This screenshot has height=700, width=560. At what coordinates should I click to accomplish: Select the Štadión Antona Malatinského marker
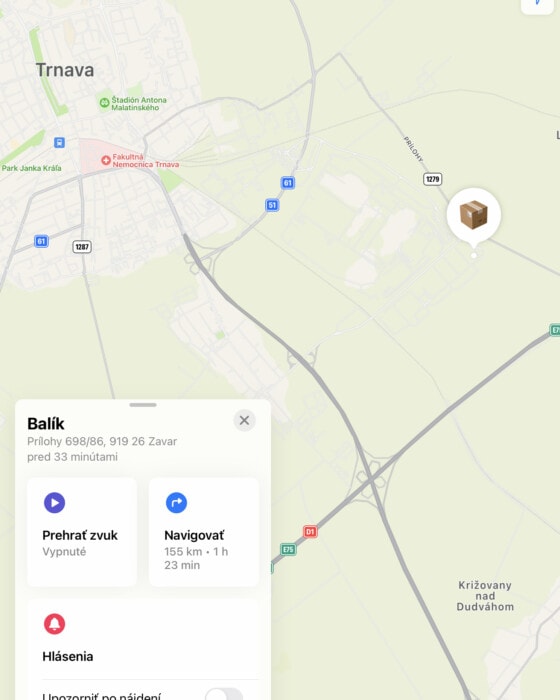[104, 103]
